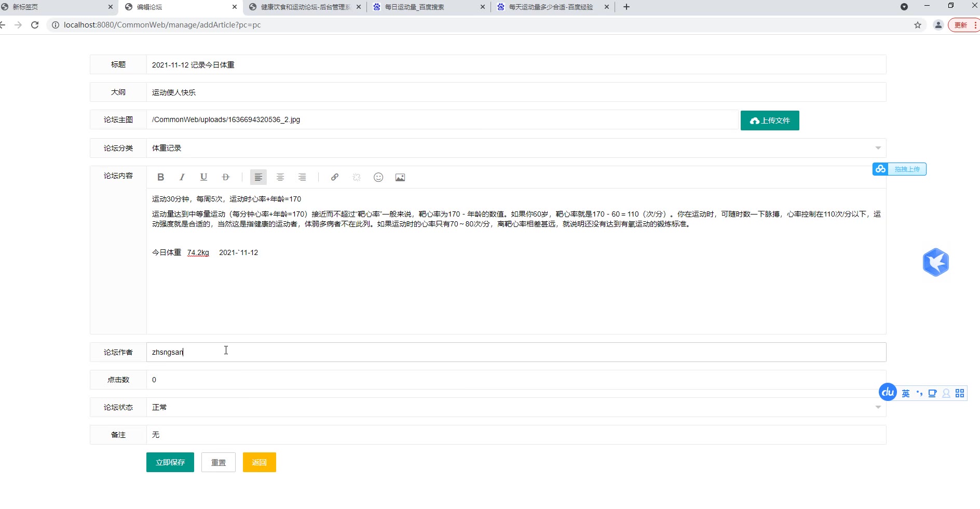
Task: Insert hyperlink in editor
Action: (x=335, y=177)
